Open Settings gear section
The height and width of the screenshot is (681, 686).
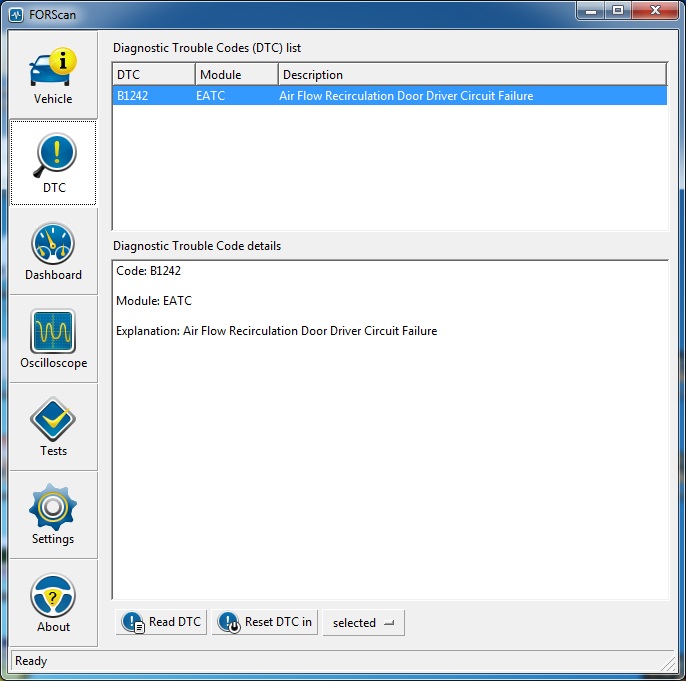(53, 515)
